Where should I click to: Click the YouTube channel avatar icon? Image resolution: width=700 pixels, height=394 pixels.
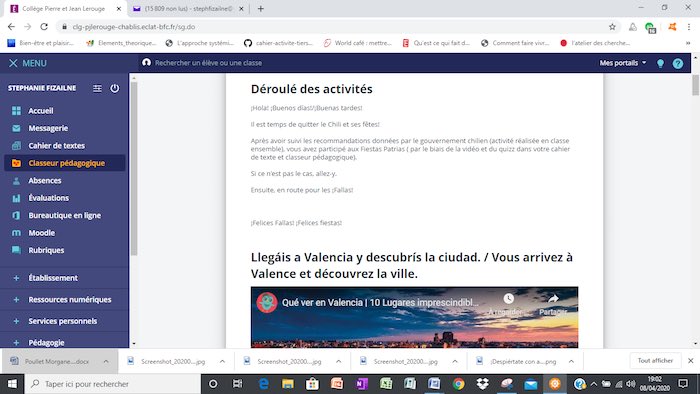267,302
